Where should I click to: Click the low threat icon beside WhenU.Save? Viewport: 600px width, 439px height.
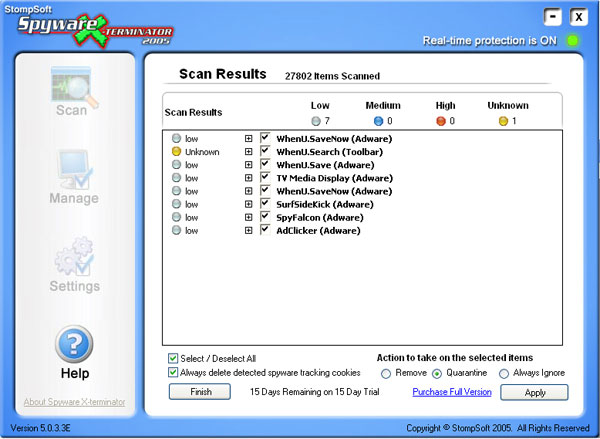176,165
